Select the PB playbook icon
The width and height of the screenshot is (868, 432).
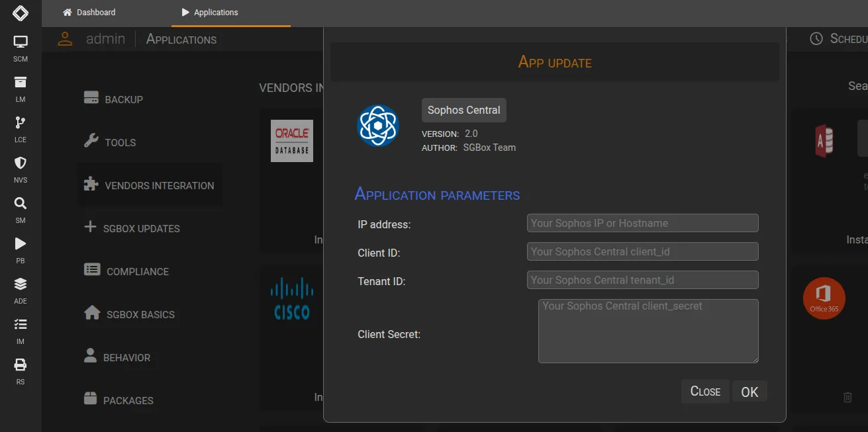pos(20,244)
